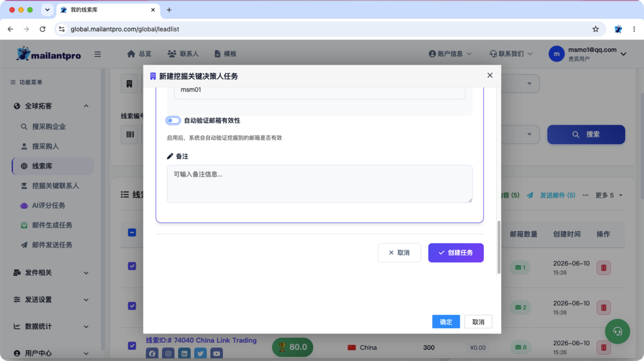
Task: Click the building icon filter button
Action: [129, 84]
